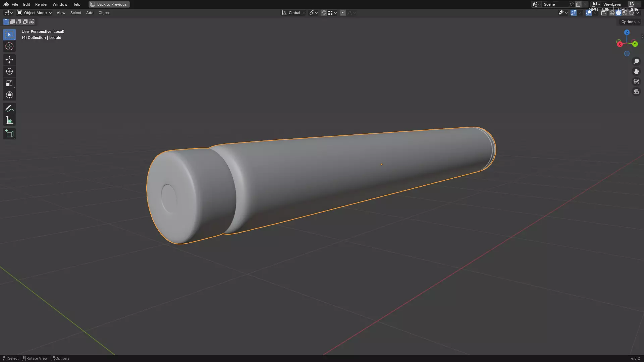644x362 pixels.
Task: Switch to orthographic view via the grid icon
Action: point(636,92)
